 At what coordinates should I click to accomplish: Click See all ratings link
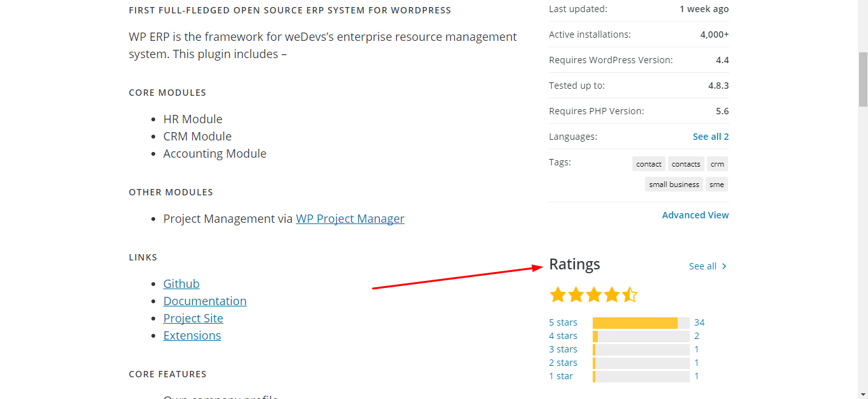click(703, 266)
